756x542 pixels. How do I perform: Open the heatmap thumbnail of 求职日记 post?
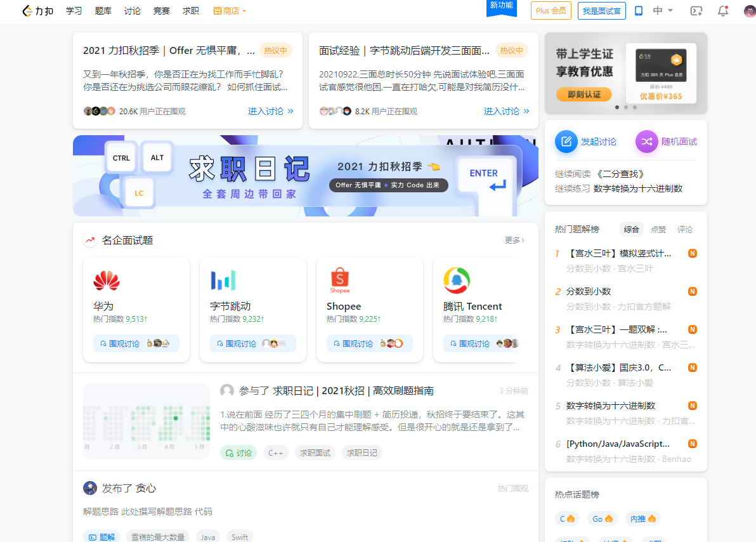(x=147, y=421)
